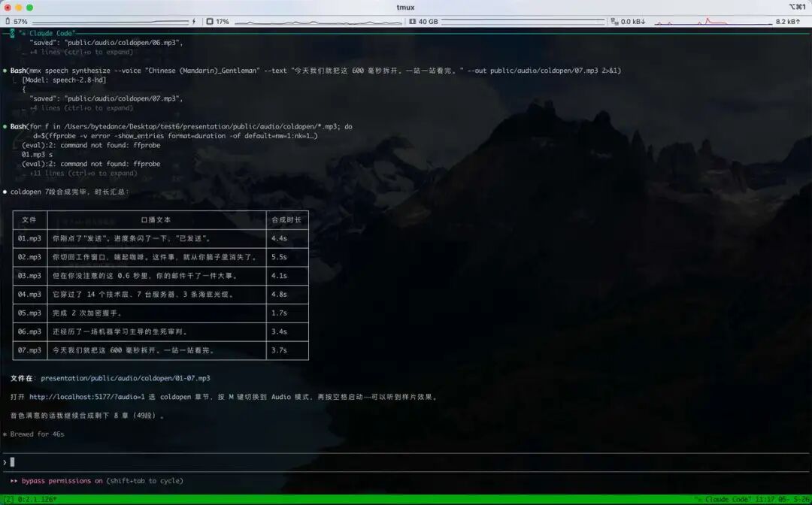Click the ⌥⌘1 shortcut indicator in the title bar
The width and height of the screenshot is (812, 505).
[x=797, y=8]
